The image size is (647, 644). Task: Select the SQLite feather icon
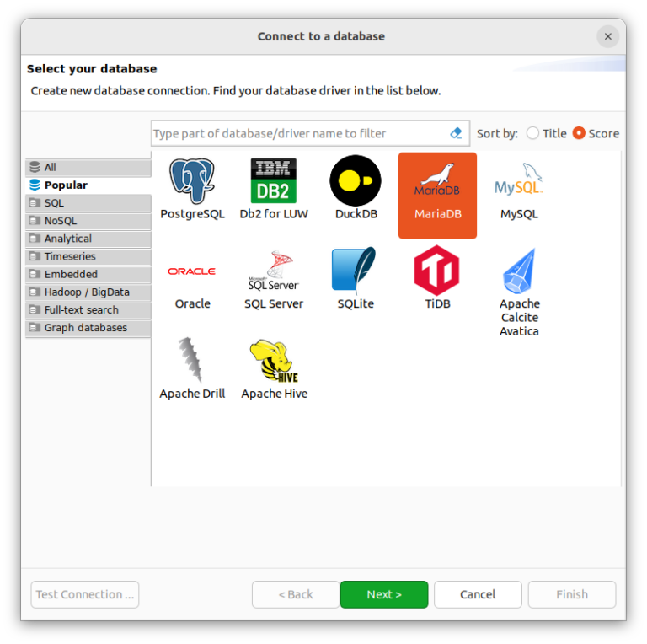[355, 272]
